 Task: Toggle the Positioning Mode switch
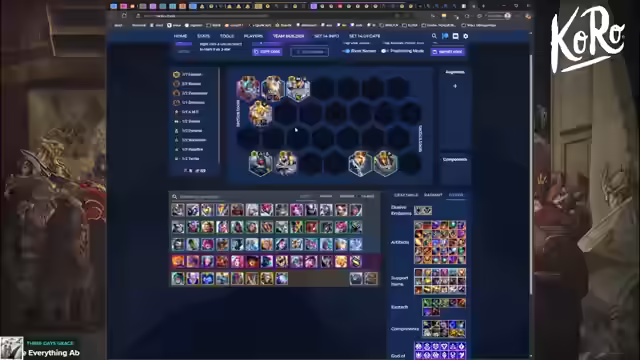(384, 51)
